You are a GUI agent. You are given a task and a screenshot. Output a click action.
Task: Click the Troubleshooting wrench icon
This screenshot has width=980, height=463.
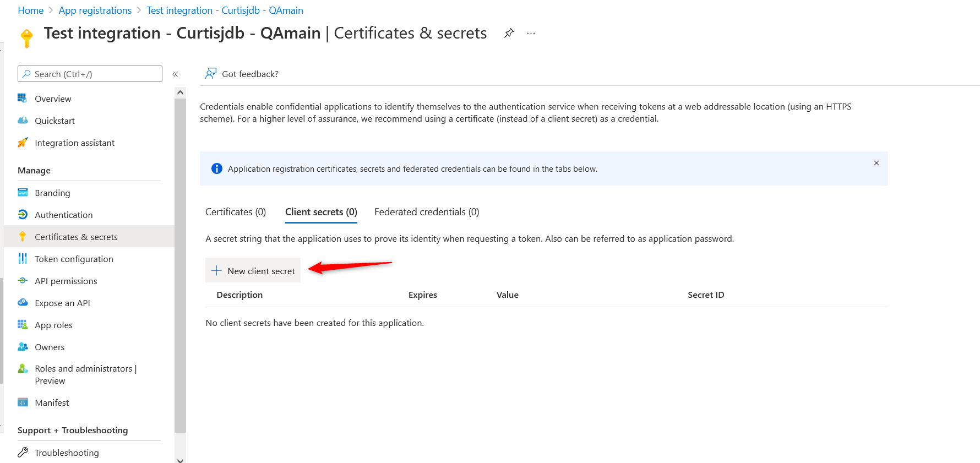click(23, 453)
